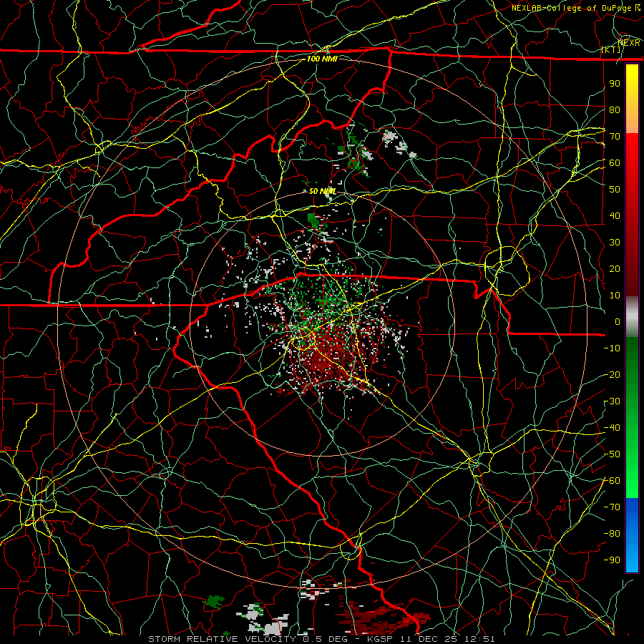Click the -20 value on velocity scale
This screenshot has height=644, width=644.
[x=612, y=374]
